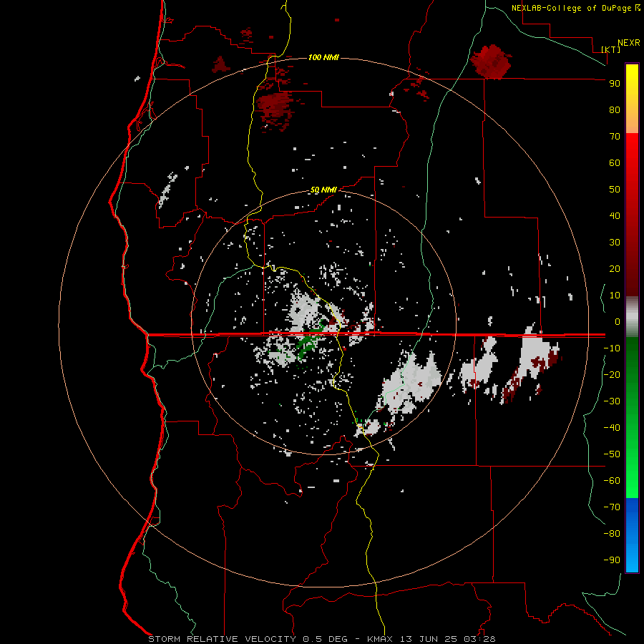Select the "-60" value on the velocity scale

(x=612, y=481)
